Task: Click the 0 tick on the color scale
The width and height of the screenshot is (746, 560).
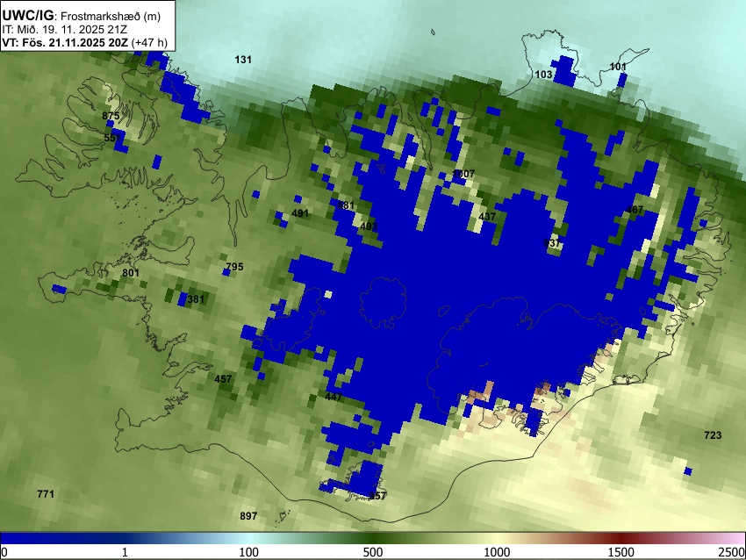Action: (4, 552)
